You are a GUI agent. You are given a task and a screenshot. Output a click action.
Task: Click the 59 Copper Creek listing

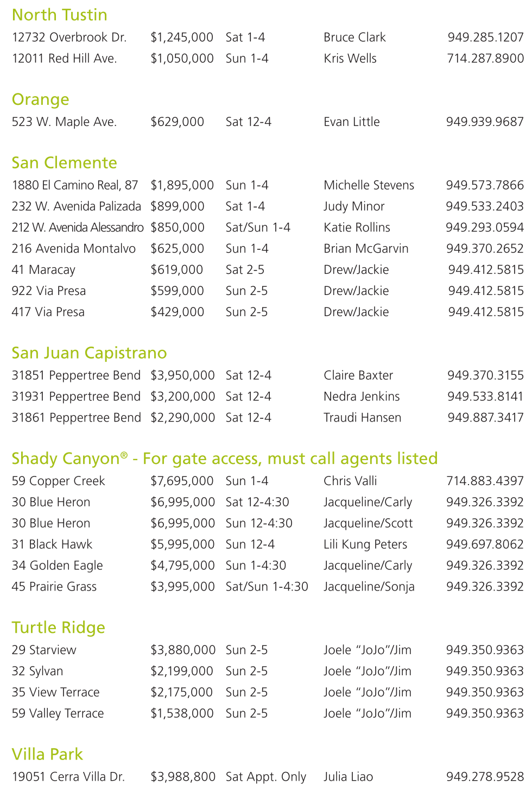click(58, 481)
